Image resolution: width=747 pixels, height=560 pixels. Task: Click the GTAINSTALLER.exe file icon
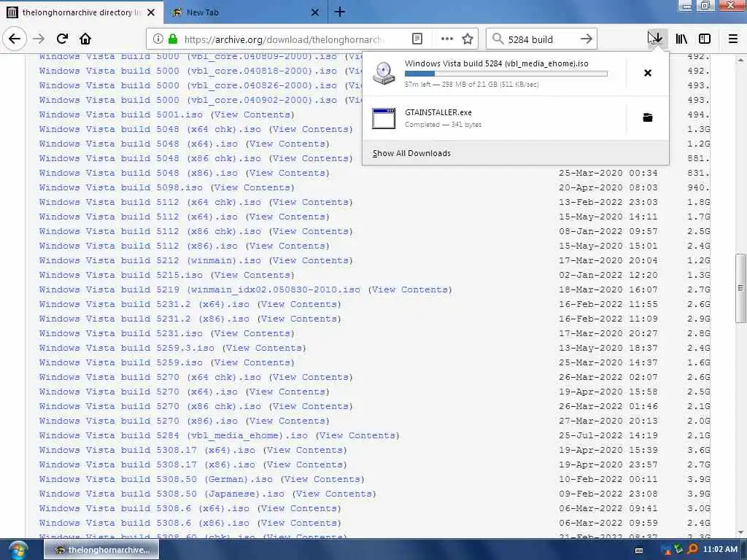click(384, 118)
